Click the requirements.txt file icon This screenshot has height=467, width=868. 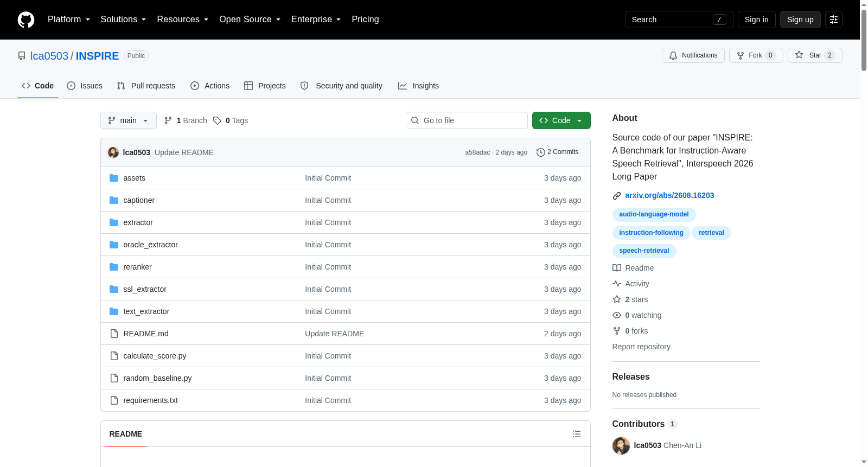click(114, 400)
